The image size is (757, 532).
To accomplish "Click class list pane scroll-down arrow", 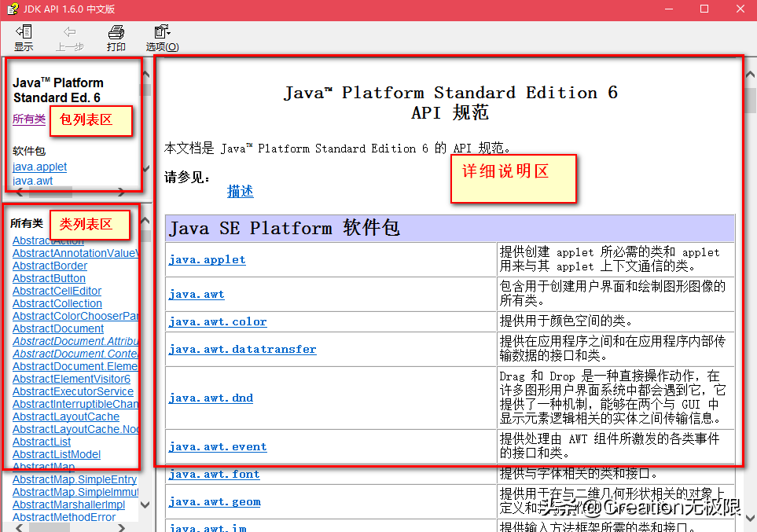I will (x=145, y=505).
